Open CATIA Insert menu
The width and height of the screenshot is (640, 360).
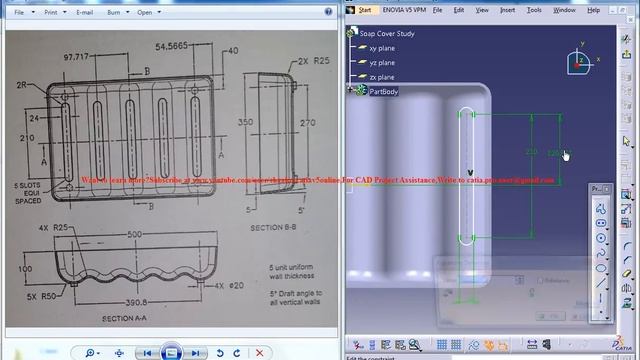(507, 10)
